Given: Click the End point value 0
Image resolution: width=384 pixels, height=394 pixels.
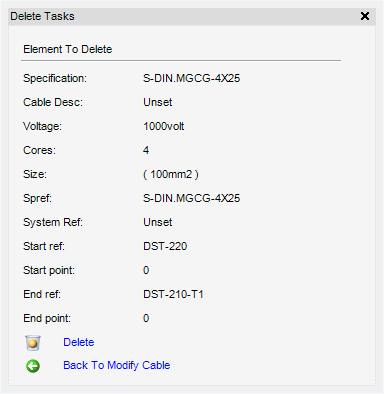Looking at the screenshot, I should 146,318.
